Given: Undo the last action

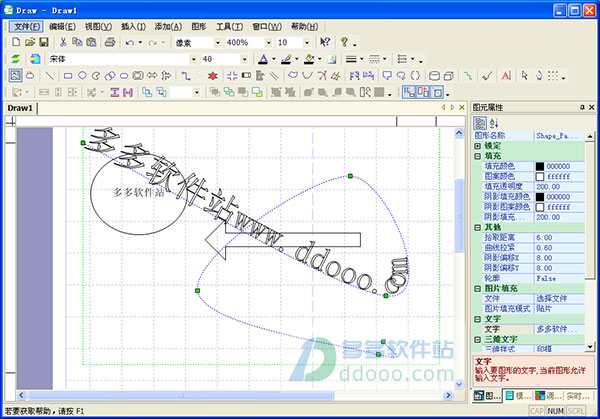Looking at the screenshot, I should tap(130, 42).
